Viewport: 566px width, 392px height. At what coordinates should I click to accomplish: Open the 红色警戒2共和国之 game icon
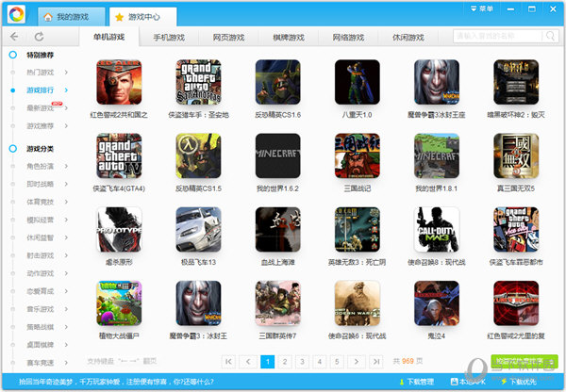tap(119, 82)
